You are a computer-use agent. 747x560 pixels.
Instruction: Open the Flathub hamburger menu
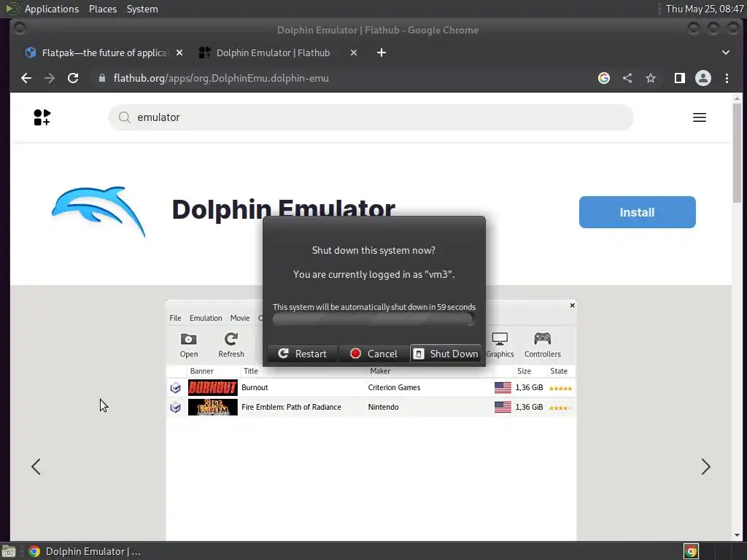700,117
